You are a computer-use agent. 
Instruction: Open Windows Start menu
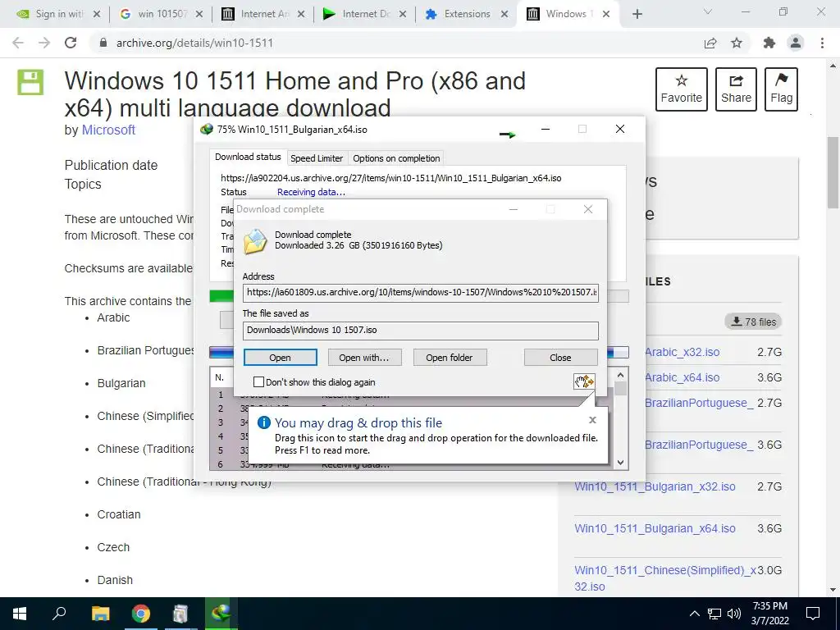pyautogui.click(x=20, y=614)
